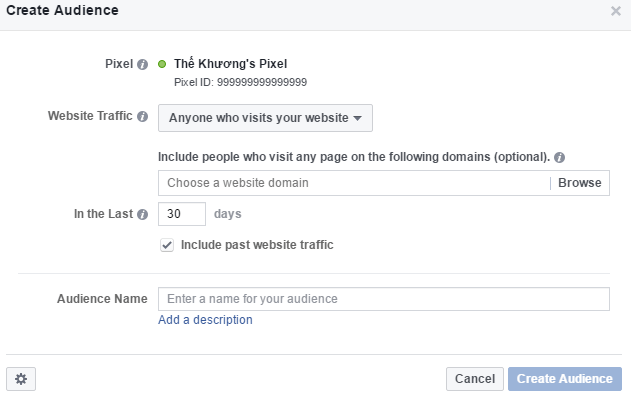Screen dimensions: 631x401
Task: Open the Add a description link
Action: [205, 320]
